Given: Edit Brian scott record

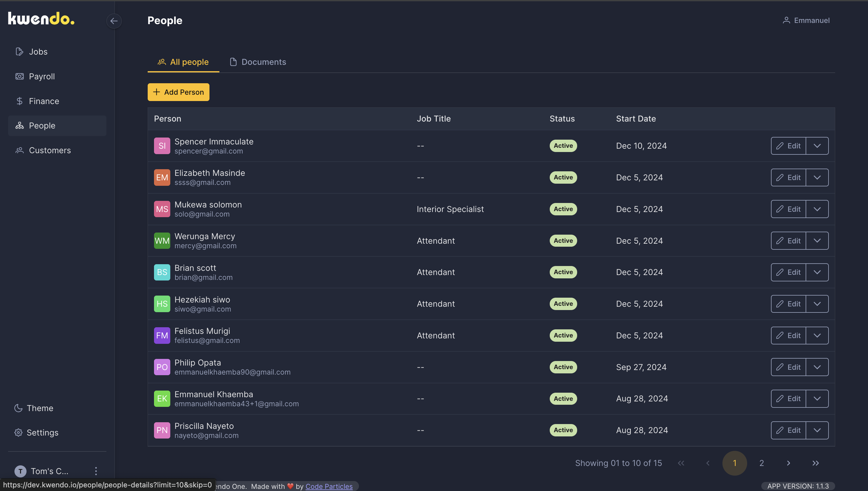Looking at the screenshot, I should [x=788, y=272].
